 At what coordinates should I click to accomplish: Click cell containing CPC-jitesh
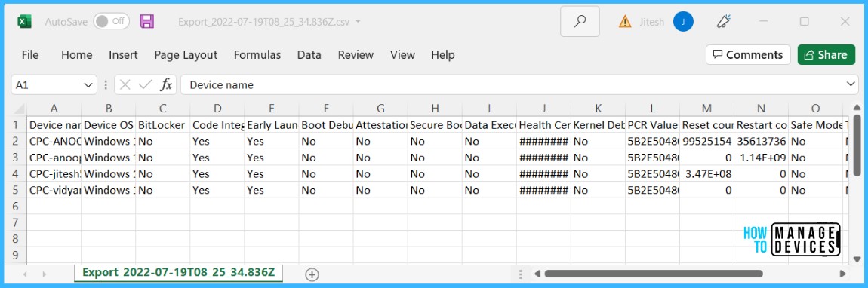[x=54, y=173]
